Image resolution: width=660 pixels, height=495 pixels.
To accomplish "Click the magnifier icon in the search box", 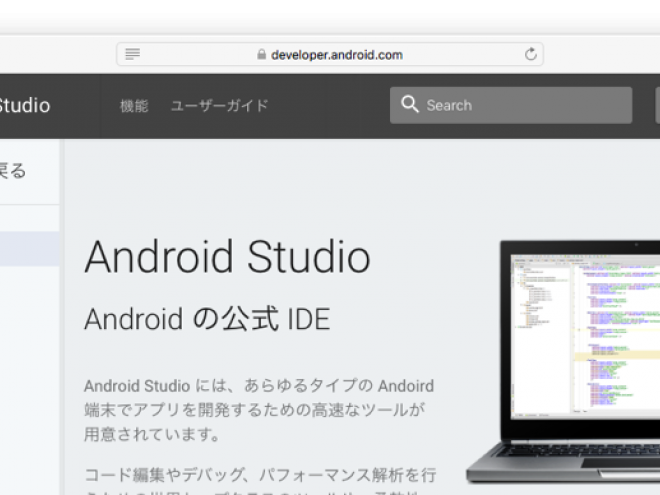I will (410, 104).
